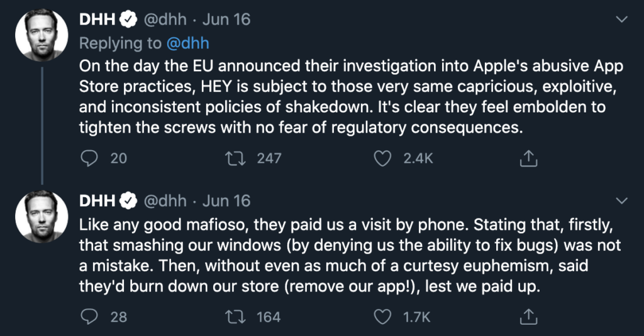Open the second tweet's more options chevron

coord(621,201)
